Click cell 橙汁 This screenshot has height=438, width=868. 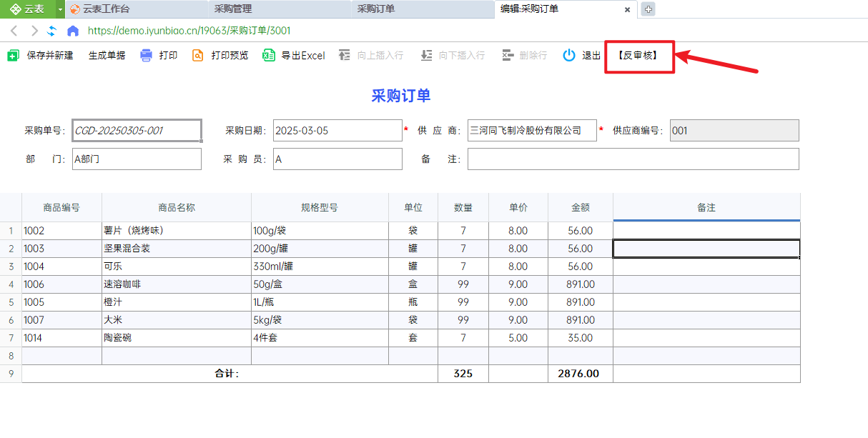[x=177, y=302]
